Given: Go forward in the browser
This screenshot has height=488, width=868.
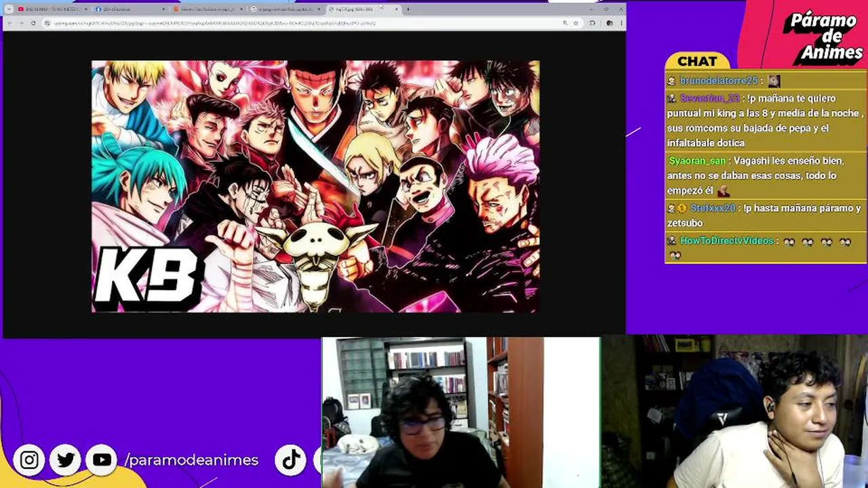Looking at the screenshot, I should (x=21, y=23).
